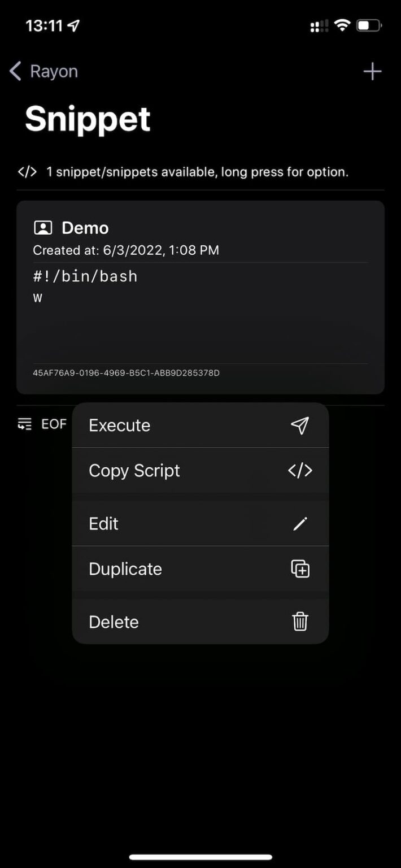Tap the Execute paper plane icon
Image resolution: width=401 pixels, height=868 pixels.
click(x=300, y=426)
